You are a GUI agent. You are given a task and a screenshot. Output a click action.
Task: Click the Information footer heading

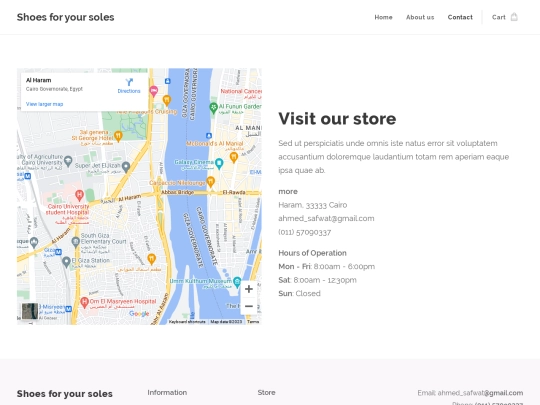[x=167, y=393]
